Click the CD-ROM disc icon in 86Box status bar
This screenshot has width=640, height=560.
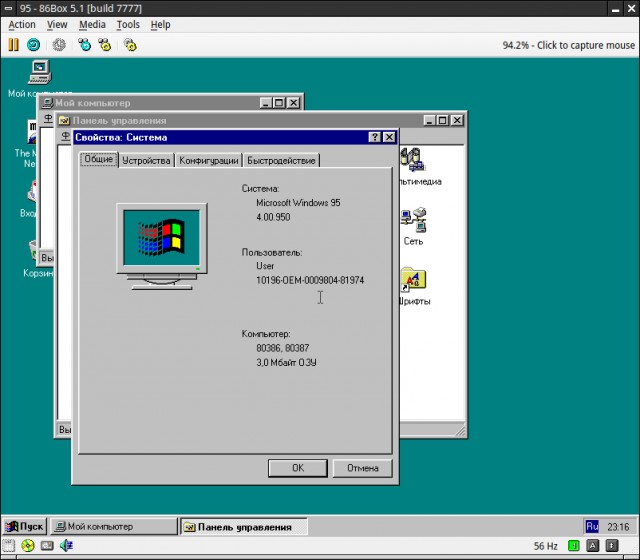click(x=27, y=546)
